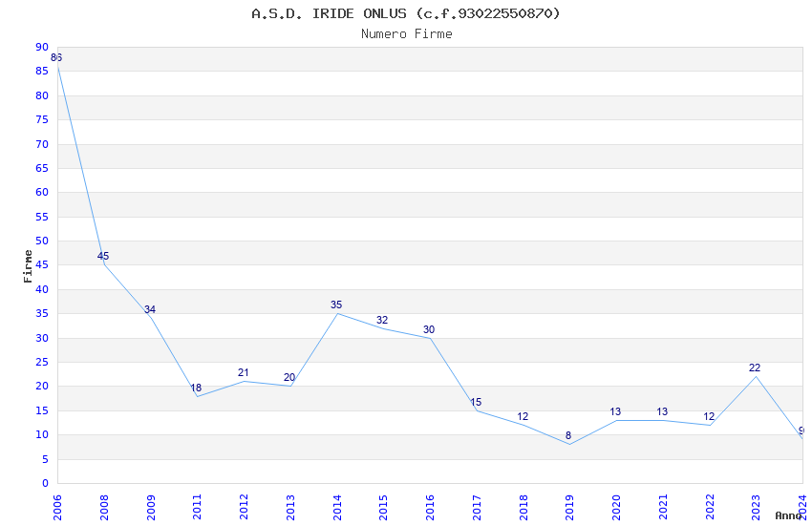Select the y-axis tick label 0
This screenshot has width=812, height=525.
point(45,484)
